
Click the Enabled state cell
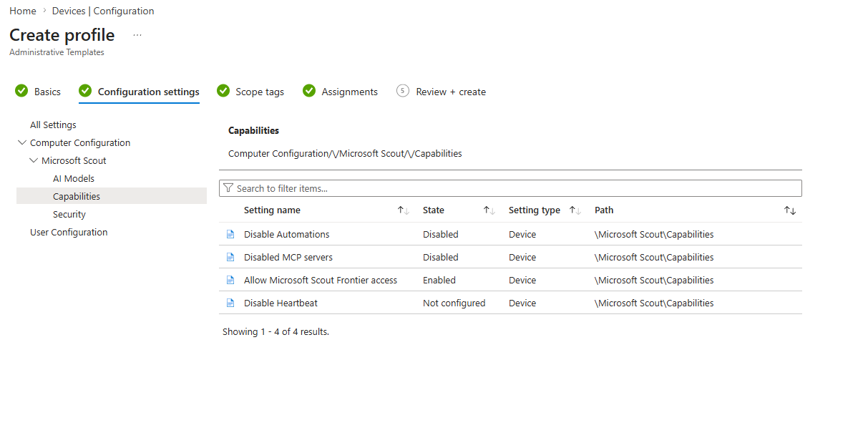tap(439, 280)
